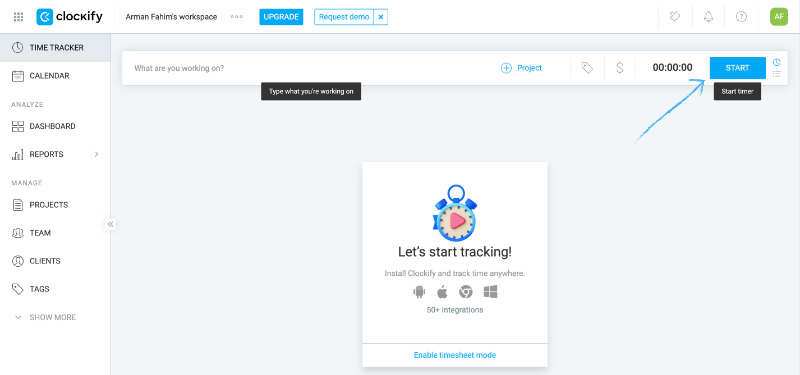Open REPORTS in sidebar
The height and width of the screenshot is (375, 800).
[55, 154]
